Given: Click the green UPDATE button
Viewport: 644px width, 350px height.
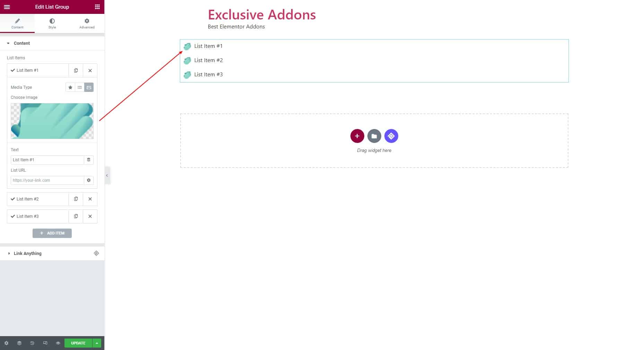Looking at the screenshot, I should point(78,343).
